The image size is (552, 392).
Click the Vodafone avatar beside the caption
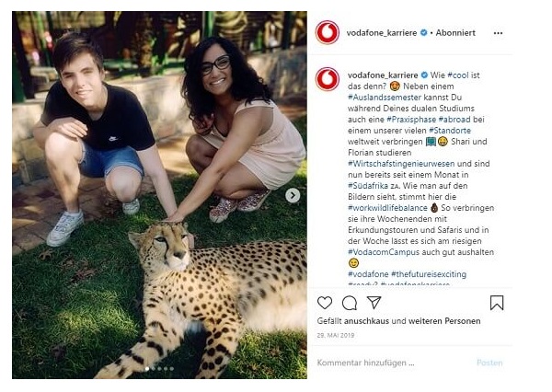(328, 79)
